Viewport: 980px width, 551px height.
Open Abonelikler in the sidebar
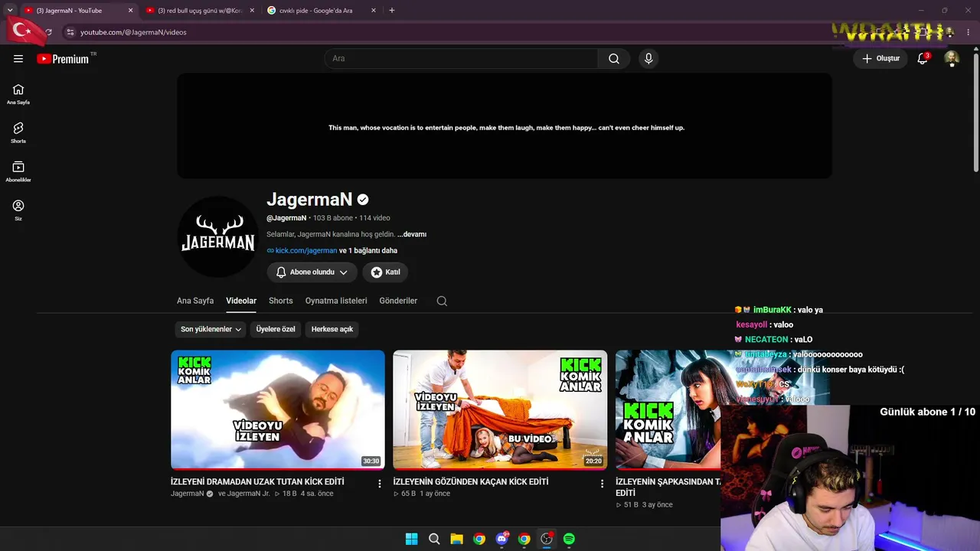18,172
